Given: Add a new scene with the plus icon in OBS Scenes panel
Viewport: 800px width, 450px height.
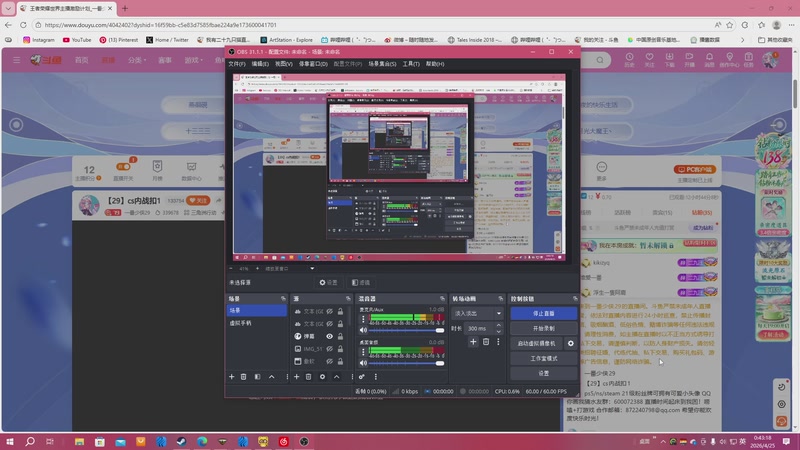Looking at the screenshot, I should coord(232,377).
